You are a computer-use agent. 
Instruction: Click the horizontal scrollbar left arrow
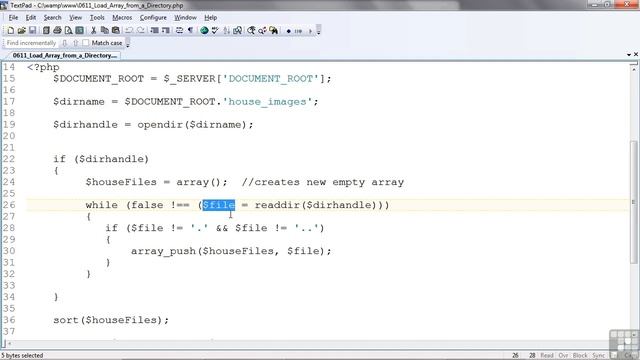click(9, 344)
